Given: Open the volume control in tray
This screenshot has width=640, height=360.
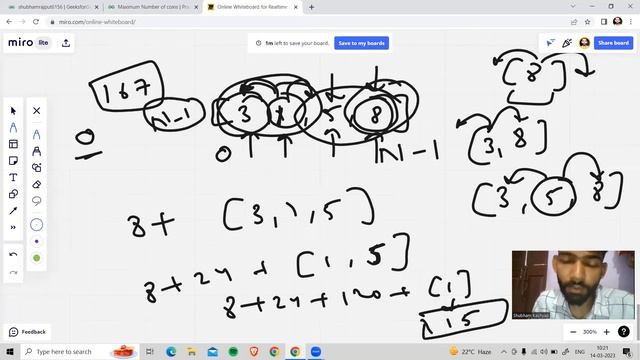Looking at the screenshot, I should [544, 351].
